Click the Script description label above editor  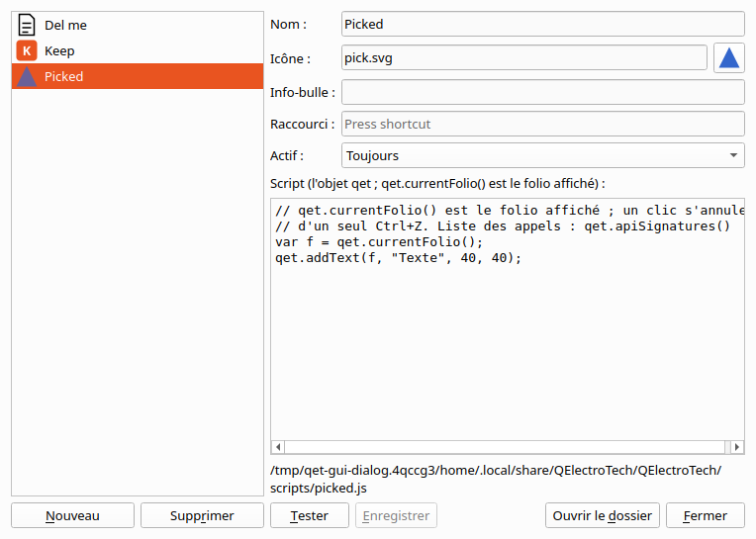(x=437, y=184)
